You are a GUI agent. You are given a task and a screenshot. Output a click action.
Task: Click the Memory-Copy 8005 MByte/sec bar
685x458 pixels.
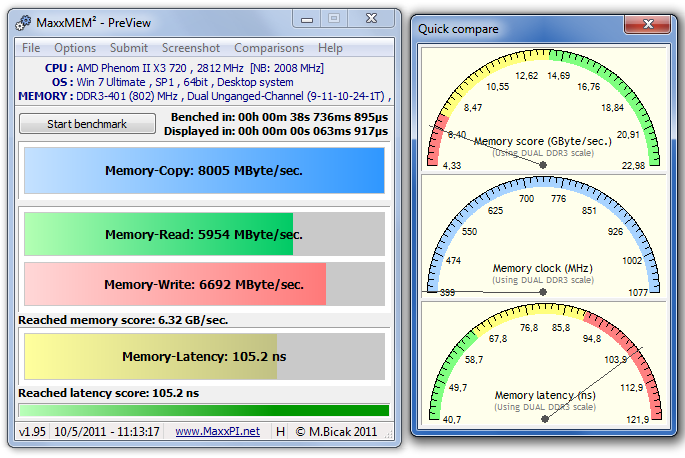coord(204,170)
